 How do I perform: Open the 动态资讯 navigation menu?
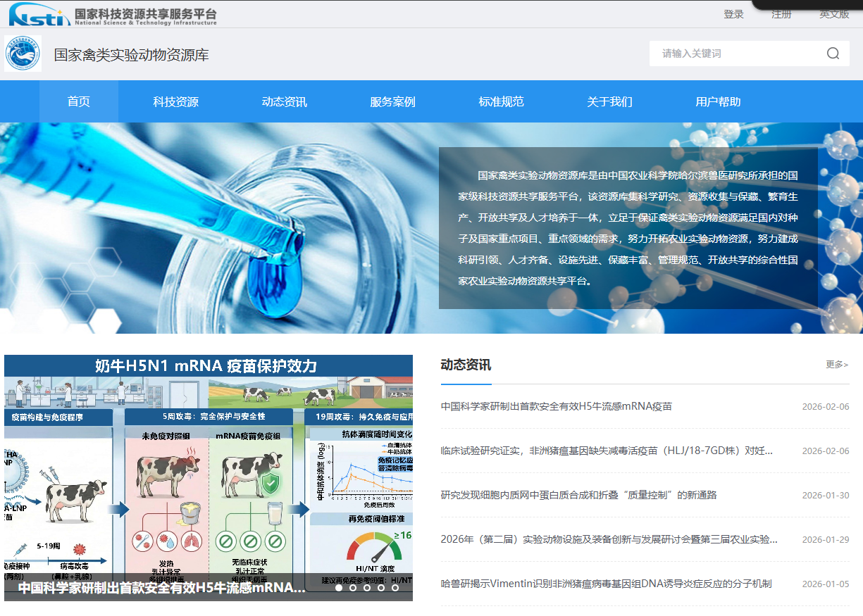coord(285,101)
